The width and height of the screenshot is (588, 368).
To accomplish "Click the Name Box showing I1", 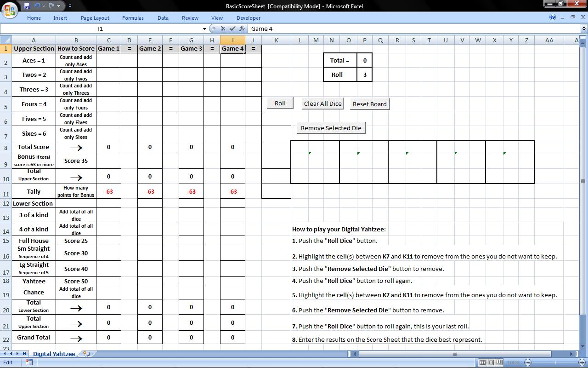I will click(x=101, y=29).
